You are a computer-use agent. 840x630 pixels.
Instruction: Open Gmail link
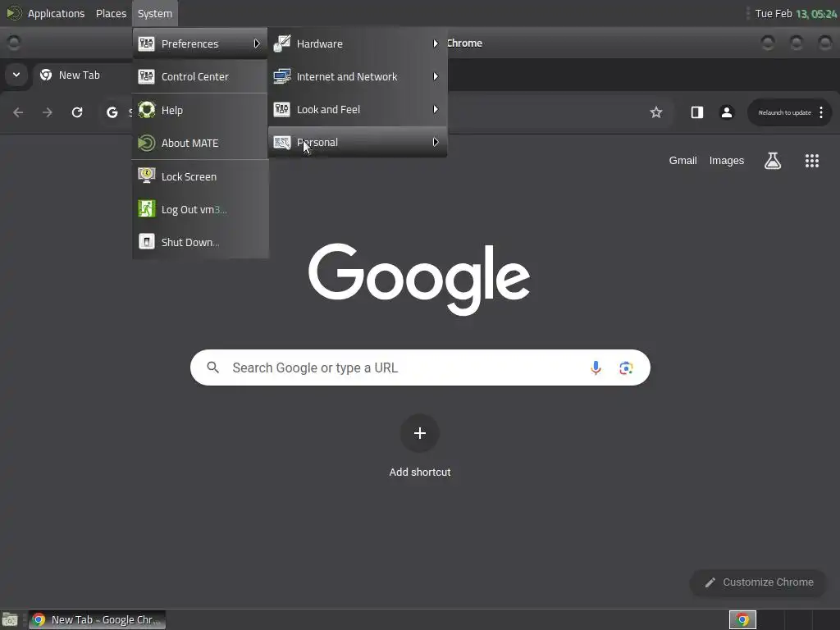tap(682, 160)
